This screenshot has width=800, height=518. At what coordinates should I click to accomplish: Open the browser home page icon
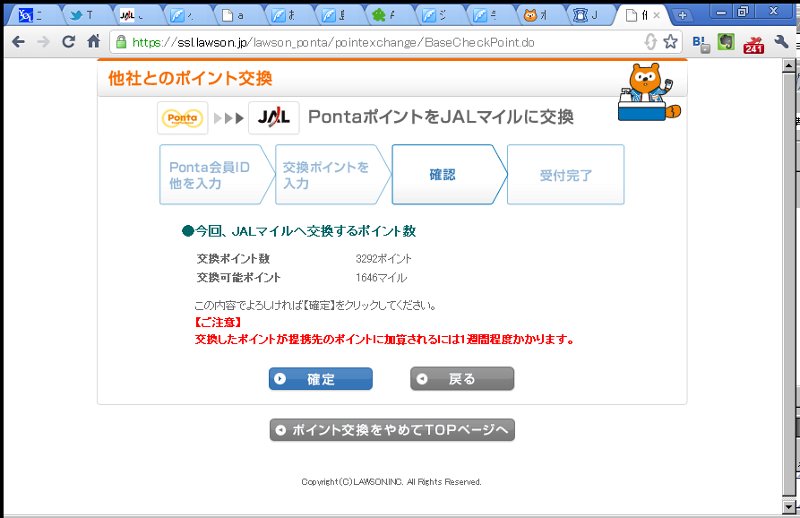pyautogui.click(x=93, y=41)
